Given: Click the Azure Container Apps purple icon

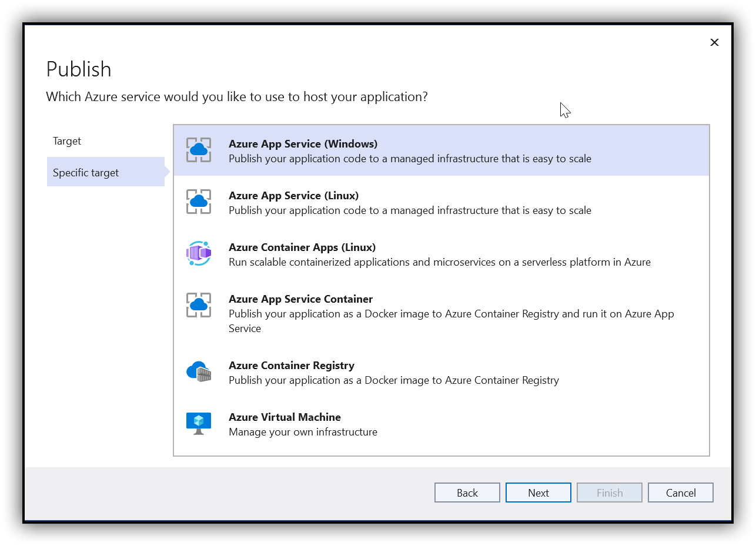Looking at the screenshot, I should click(x=199, y=253).
